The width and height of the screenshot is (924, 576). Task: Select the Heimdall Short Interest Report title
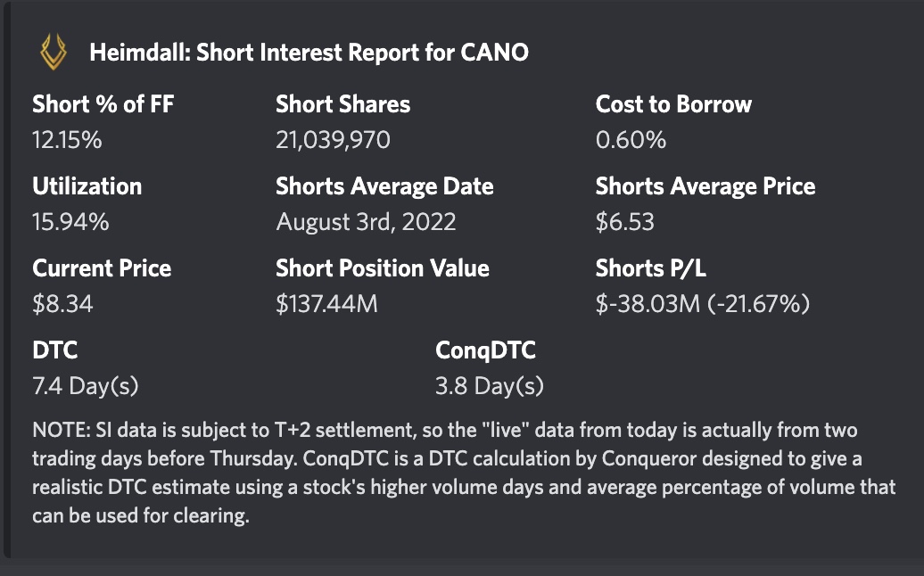coord(309,53)
